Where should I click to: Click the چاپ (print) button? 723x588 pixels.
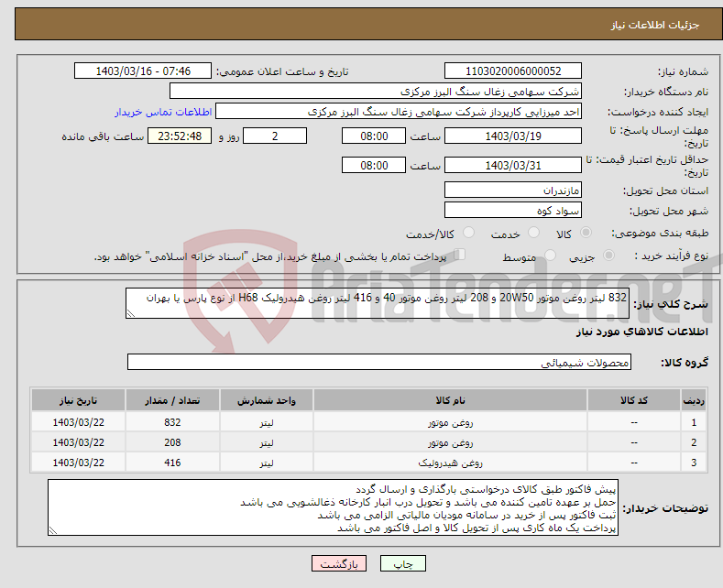[402, 563]
